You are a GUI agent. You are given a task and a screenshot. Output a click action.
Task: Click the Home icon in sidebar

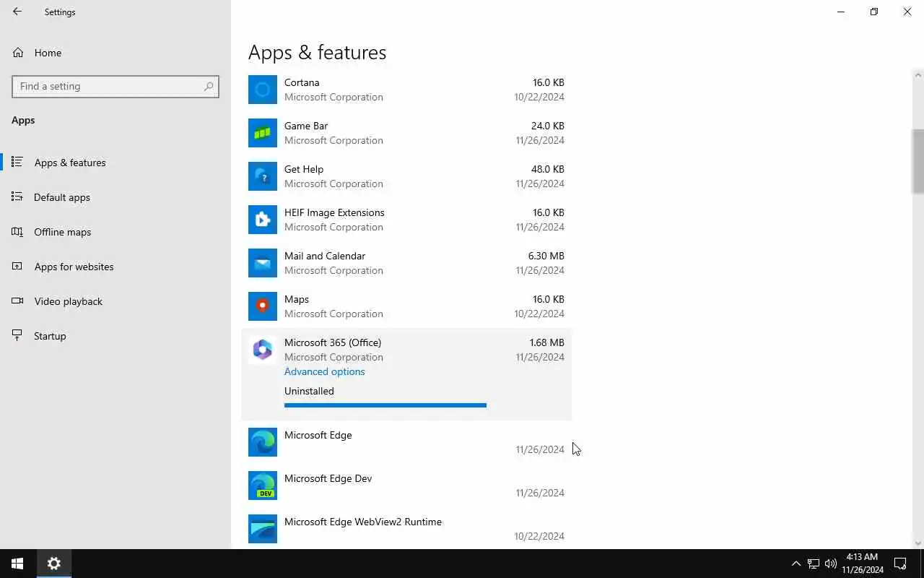point(18,53)
